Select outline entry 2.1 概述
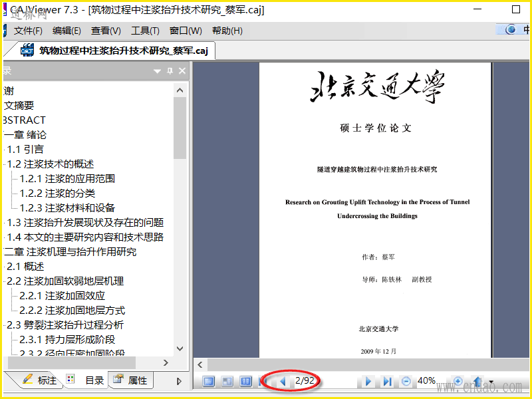The height and width of the screenshot is (399, 532). (x=25, y=267)
